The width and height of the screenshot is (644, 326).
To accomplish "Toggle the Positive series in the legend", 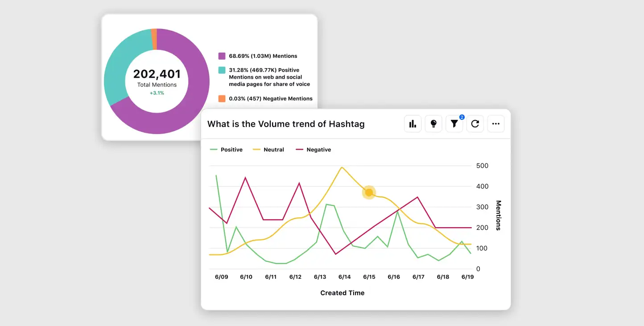I will (x=226, y=150).
